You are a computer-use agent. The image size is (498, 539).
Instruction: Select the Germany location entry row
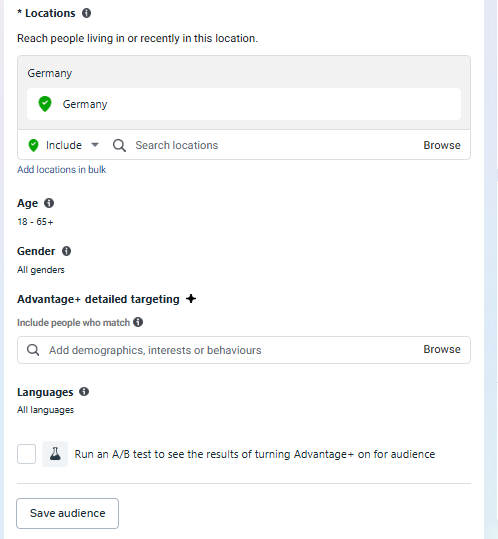coord(244,104)
